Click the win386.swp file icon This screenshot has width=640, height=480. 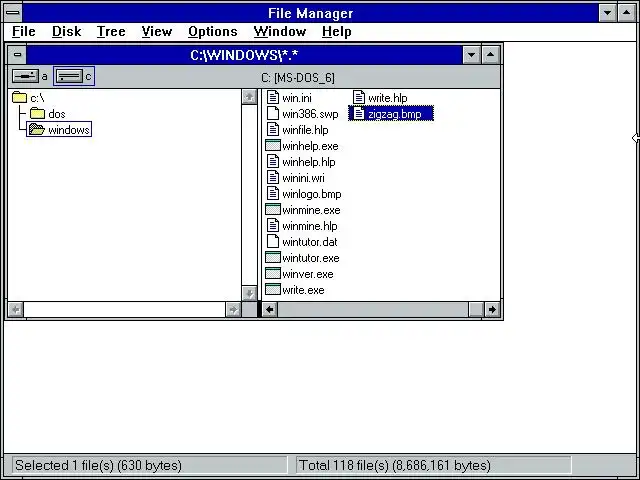[273, 113]
